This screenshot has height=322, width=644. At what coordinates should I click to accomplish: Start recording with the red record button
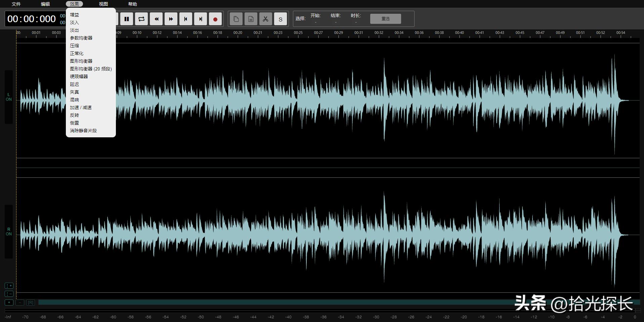pos(215,19)
